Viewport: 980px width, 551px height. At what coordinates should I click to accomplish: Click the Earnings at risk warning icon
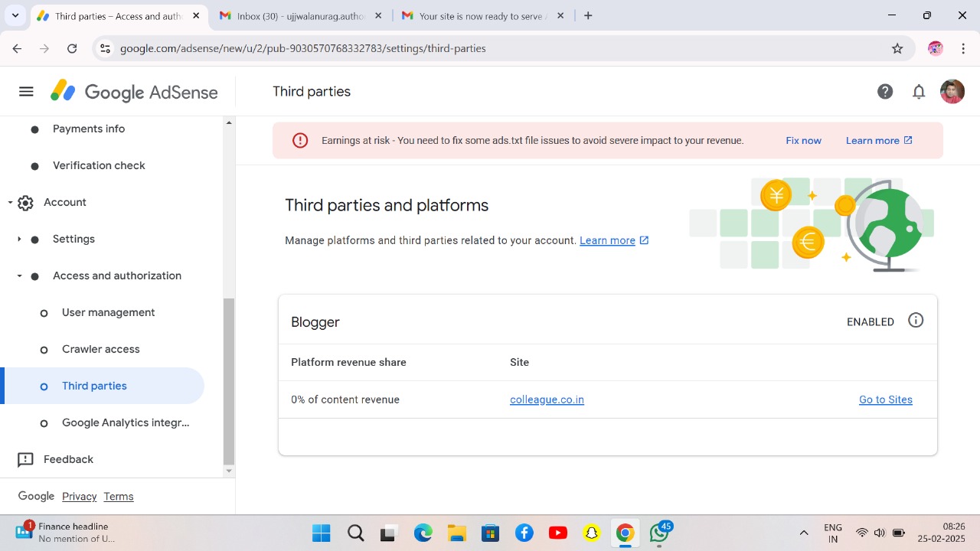coord(300,140)
